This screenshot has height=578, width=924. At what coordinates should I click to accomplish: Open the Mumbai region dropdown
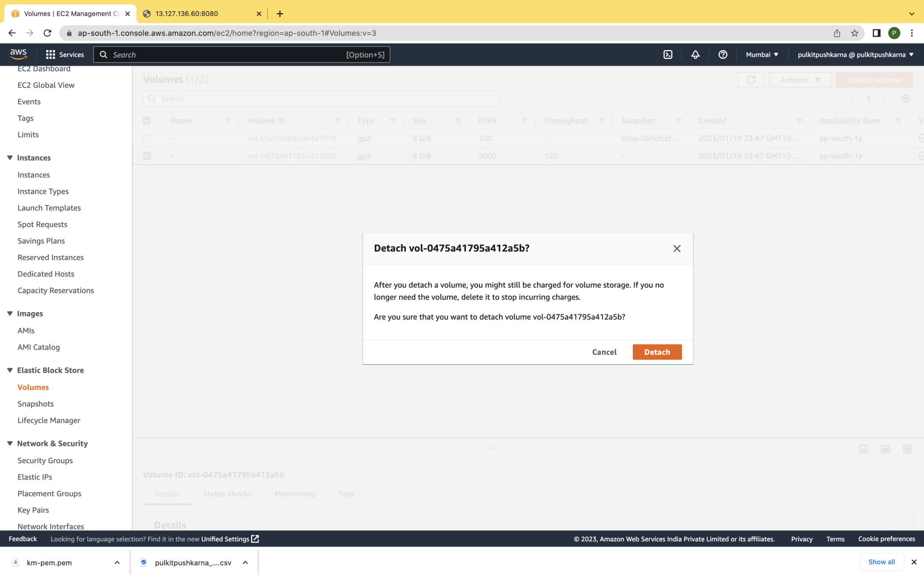(762, 54)
